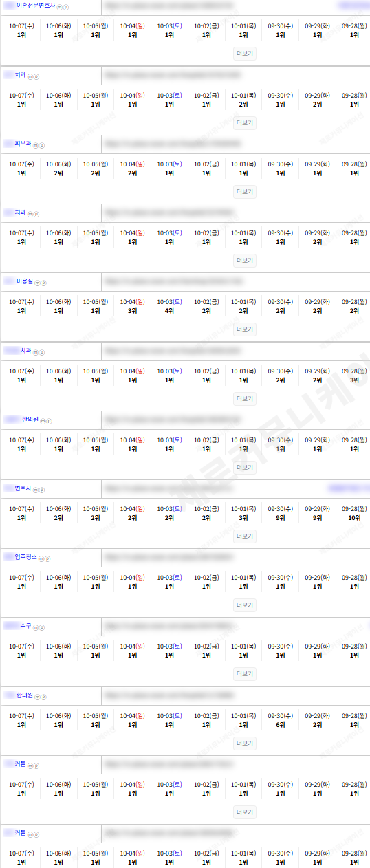This screenshot has height=868, width=370.
Task: Click the 10-03(토) date in the 수구 row
Action: pos(169,647)
